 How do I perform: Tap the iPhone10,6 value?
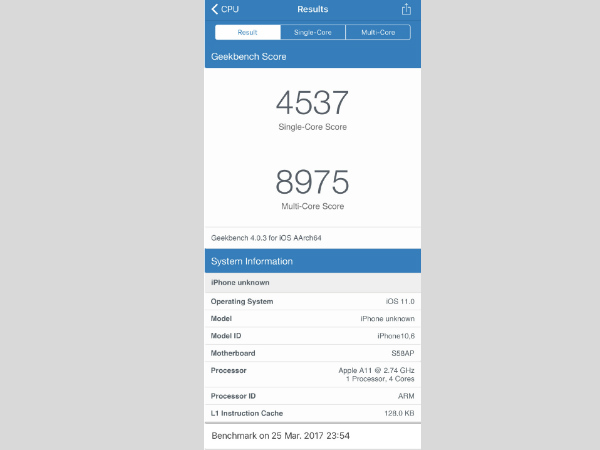pyautogui.click(x=396, y=336)
